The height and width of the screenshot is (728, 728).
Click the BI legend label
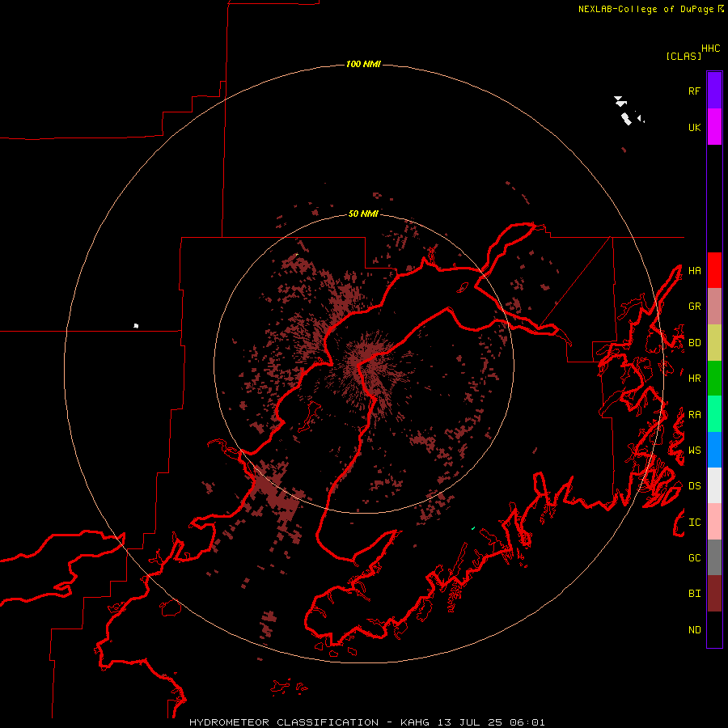(694, 594)
